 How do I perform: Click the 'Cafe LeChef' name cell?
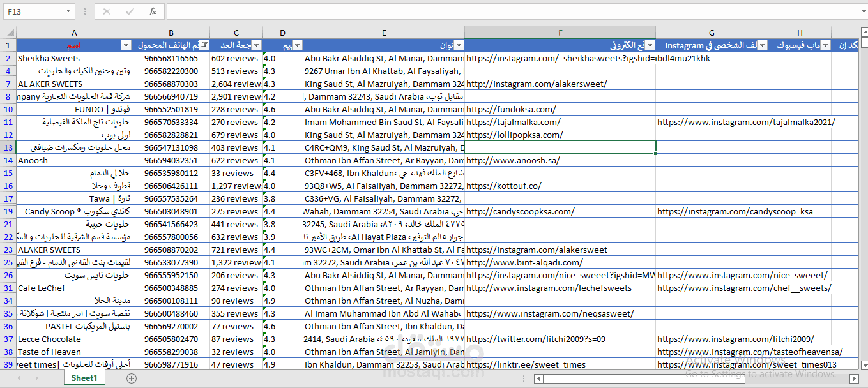point(74,288)
